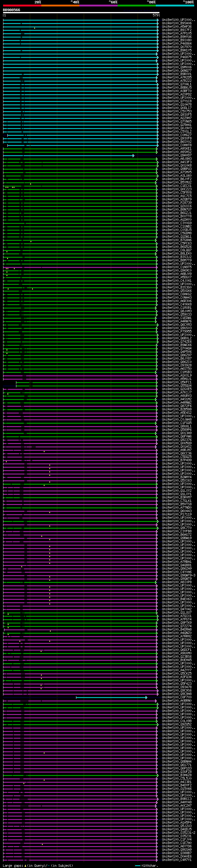
Task: Open hit UniRef100_C6HKG2
Action: [176, 294]
